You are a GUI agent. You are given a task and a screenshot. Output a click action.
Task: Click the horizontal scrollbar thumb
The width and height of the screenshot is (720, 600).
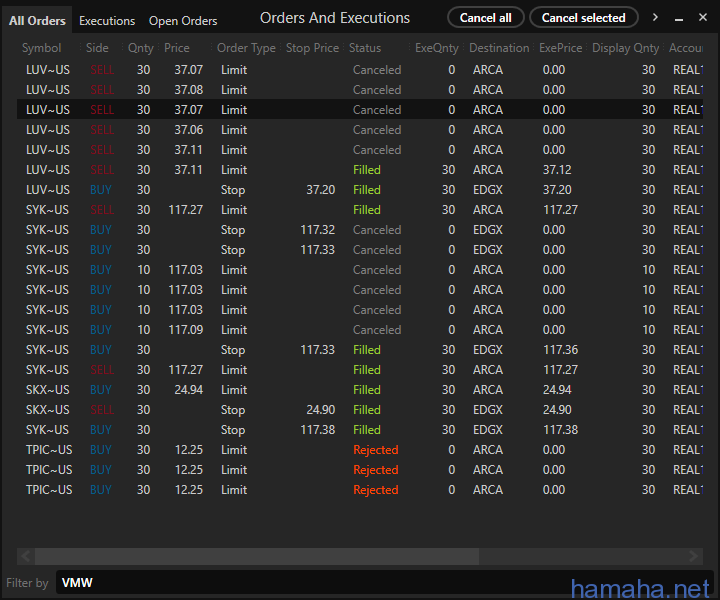[x=257, y=556]
